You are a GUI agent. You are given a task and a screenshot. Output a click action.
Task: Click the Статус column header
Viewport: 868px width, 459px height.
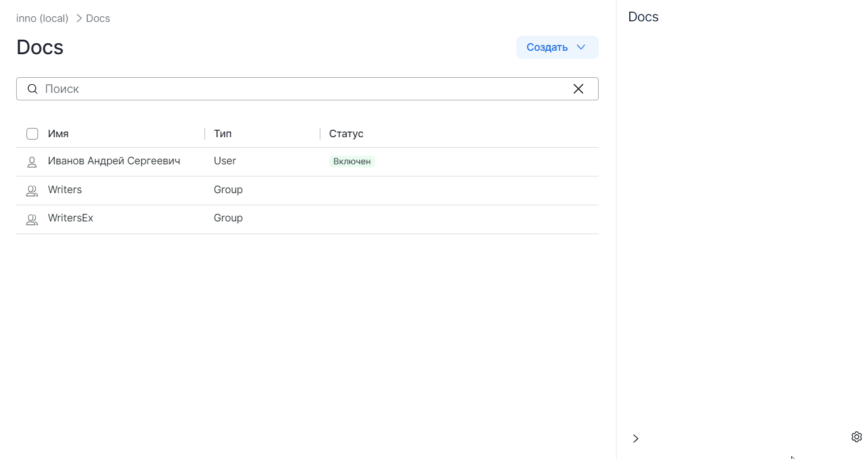(346, 134)
